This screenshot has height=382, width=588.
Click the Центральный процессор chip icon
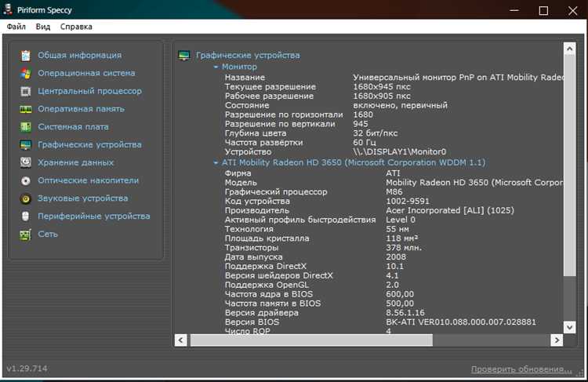[x=26, y=91]
